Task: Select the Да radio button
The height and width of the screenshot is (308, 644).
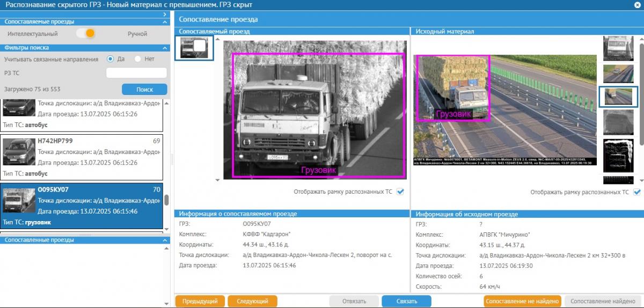Action: tap(111, 59)
